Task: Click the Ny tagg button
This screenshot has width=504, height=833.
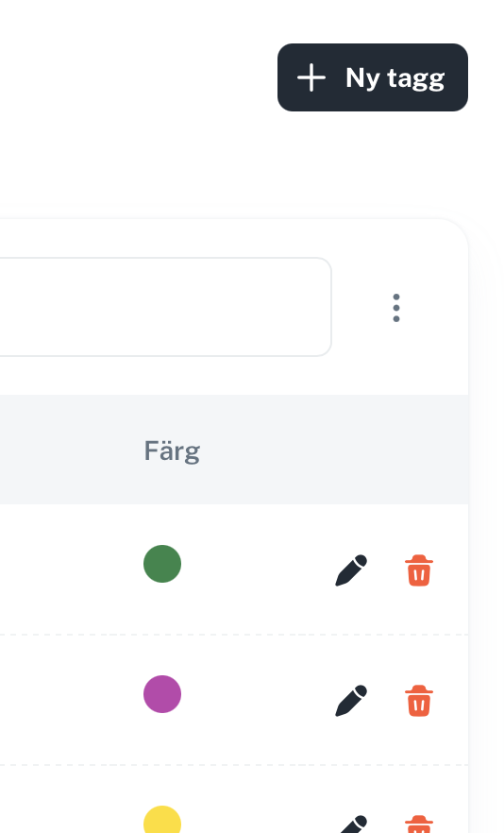Action: coord(372,77)
